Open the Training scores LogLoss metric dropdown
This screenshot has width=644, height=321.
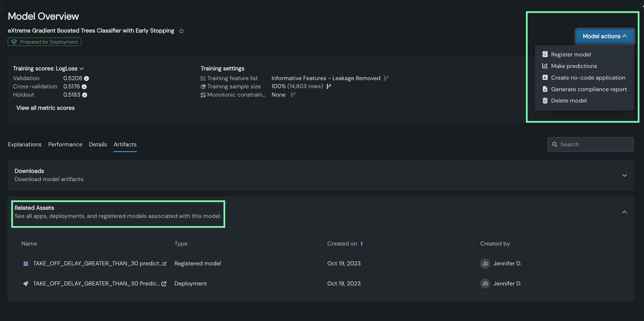tap(82, 69)
